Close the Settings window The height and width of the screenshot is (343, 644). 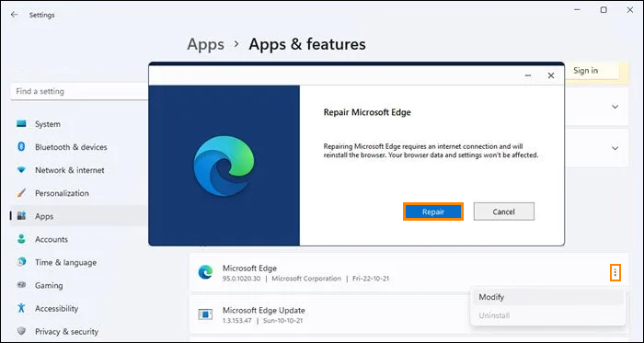[629, 10]
